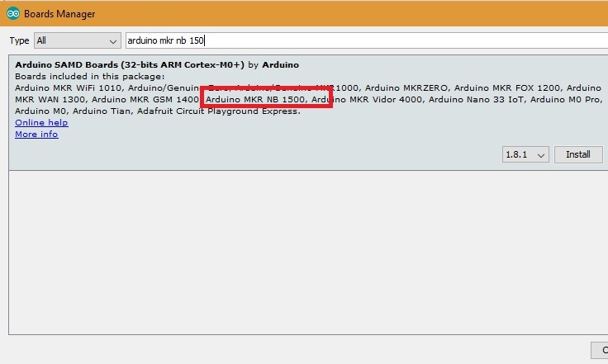The height and width of the screenshot is (364, 608).
Task: Click the Boards Manager window title
Action: pyautogui.click(x=59, y=14)
